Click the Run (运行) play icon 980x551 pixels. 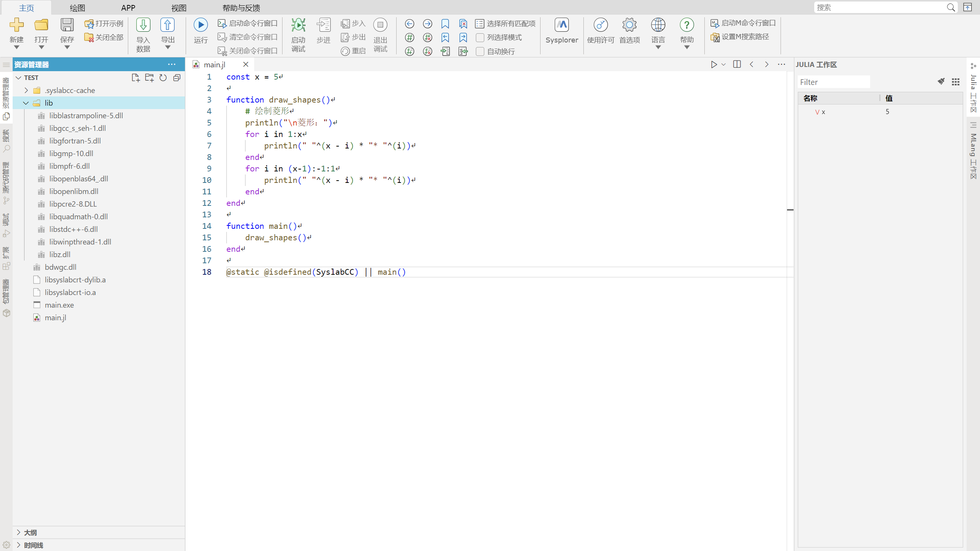click(x=201, y=25)
